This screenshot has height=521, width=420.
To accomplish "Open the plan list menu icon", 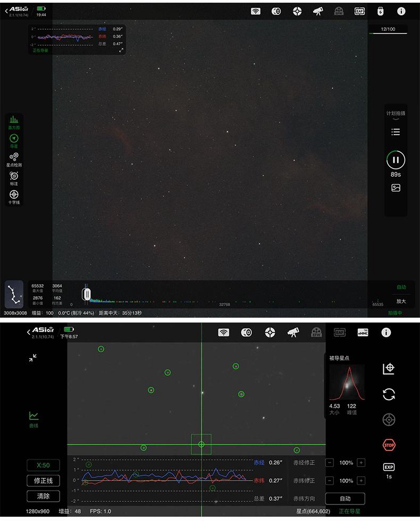I will (x=396, y=132).
